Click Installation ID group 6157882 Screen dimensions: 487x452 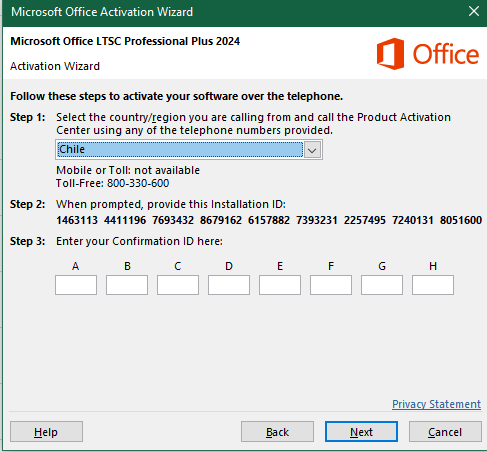point(269,220)
